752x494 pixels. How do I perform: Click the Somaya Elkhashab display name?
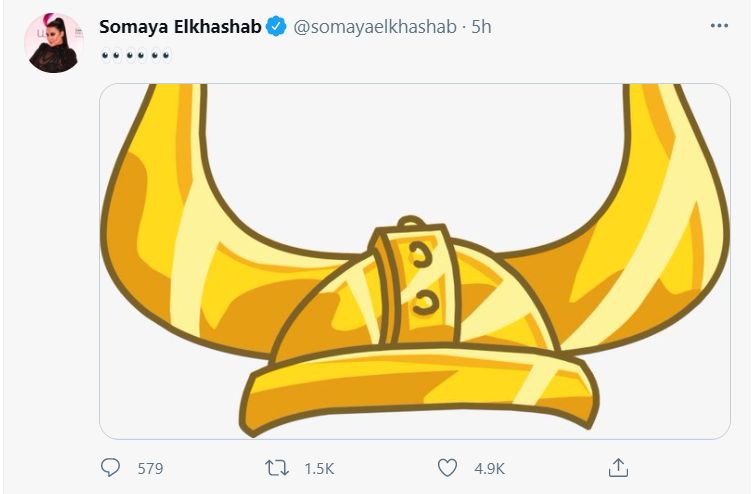click(180, 28)
